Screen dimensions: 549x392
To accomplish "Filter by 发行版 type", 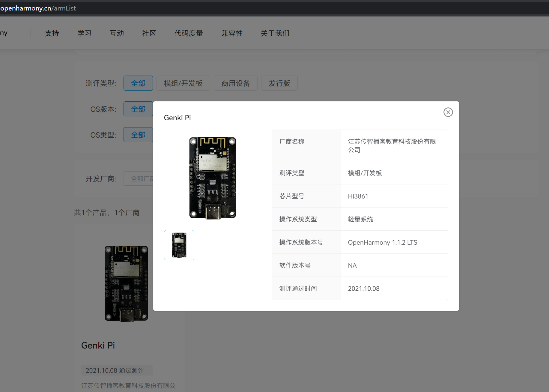I will click(279, 83).
